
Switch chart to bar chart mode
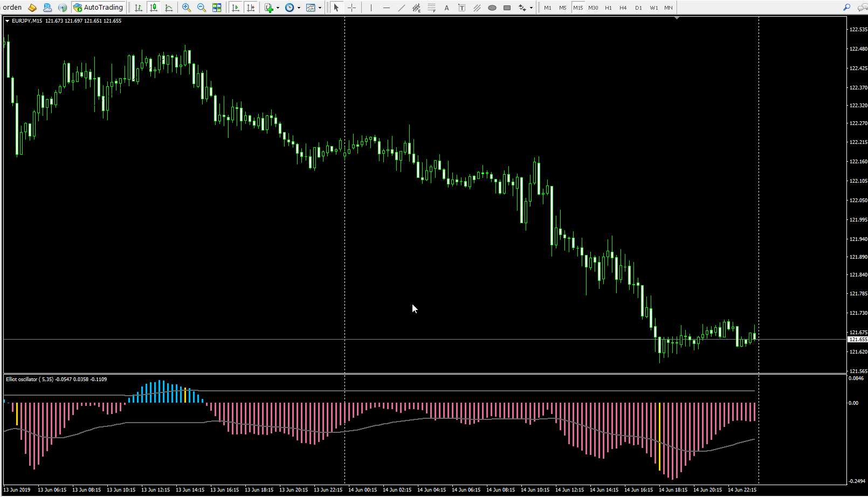[139, 8]
